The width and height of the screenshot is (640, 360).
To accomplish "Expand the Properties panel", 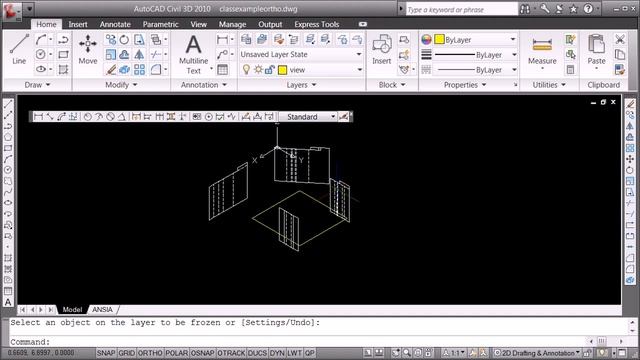I will 465,85.
